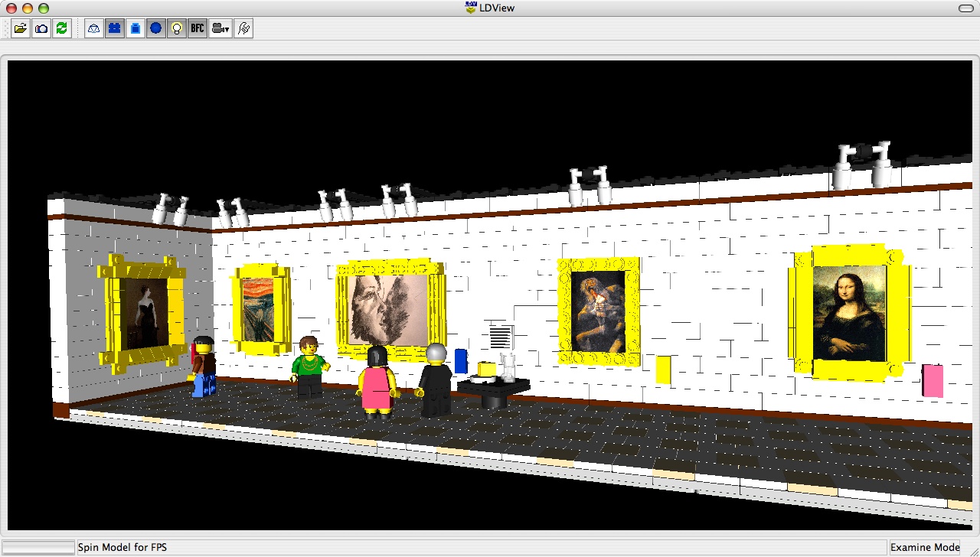Image resolution: width=980 pixels, height=557 pixels.
Task: Toggle wireframe rendering mode
Action: [94, 29]
